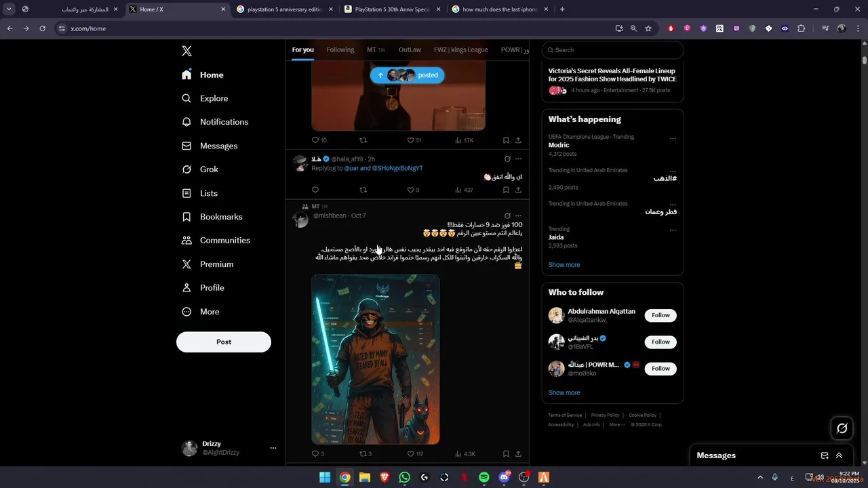Share the @mishbean post
Viewport: 868px width, 488px height.
click(518, 454)
